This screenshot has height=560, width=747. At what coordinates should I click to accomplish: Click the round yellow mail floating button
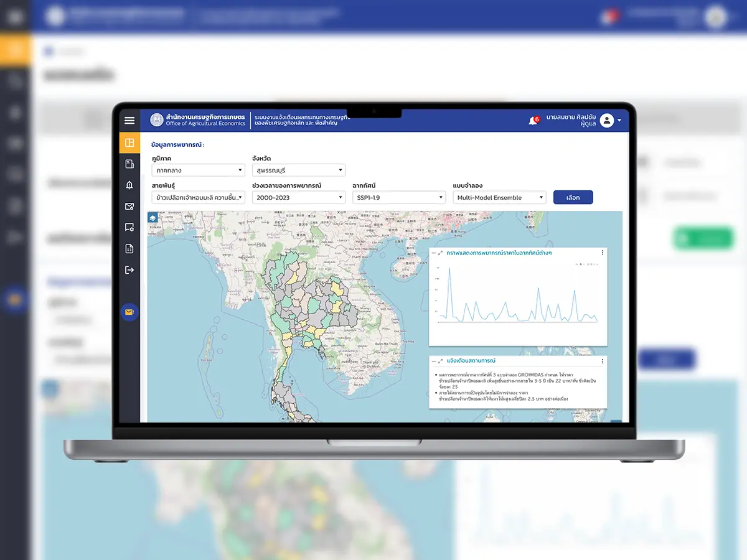click(x=129, y=312)
